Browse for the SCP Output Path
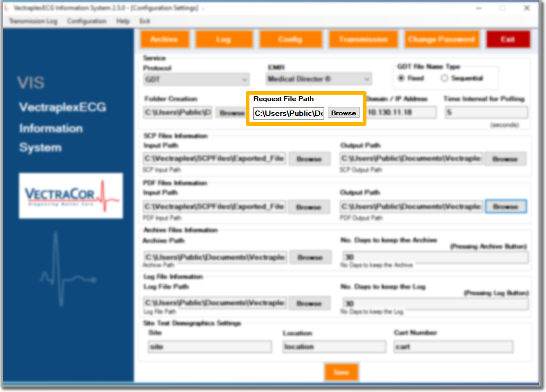The height and width of the screenshot is (392, 546). (505, 159)
